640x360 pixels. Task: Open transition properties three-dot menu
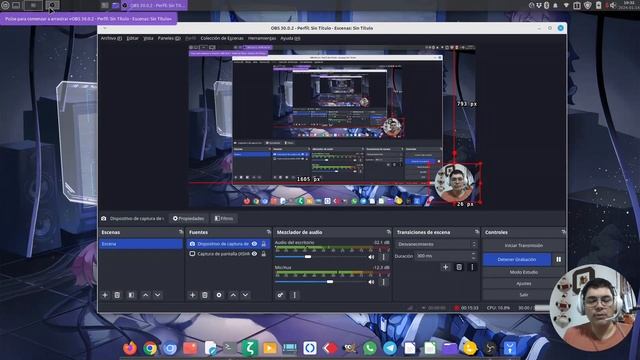coord(472,267)
